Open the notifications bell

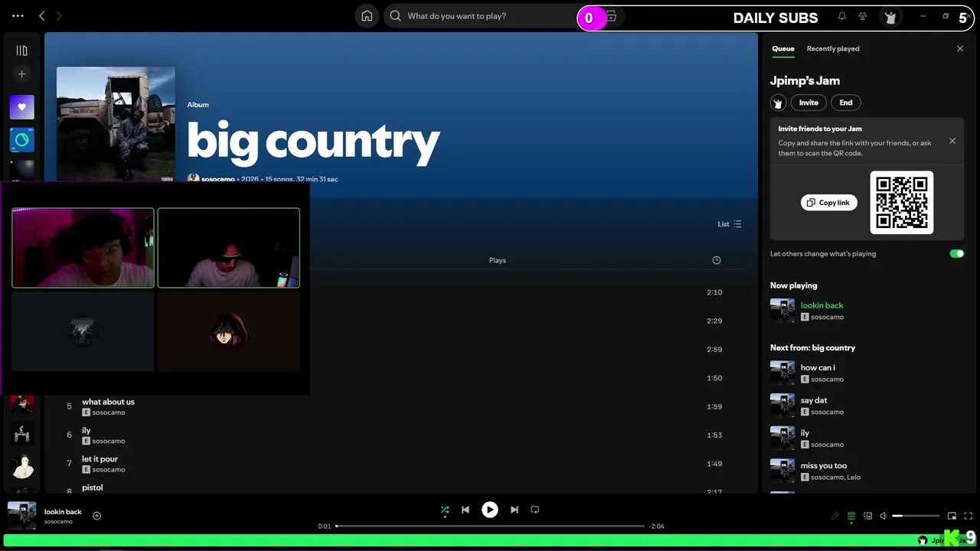click(x=842, y=16)
